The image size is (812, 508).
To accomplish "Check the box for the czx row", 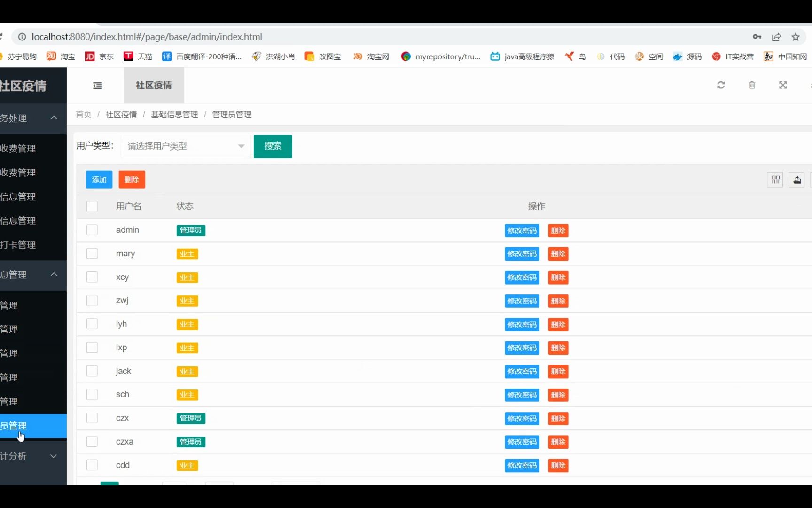I will (x=92, y=418).
